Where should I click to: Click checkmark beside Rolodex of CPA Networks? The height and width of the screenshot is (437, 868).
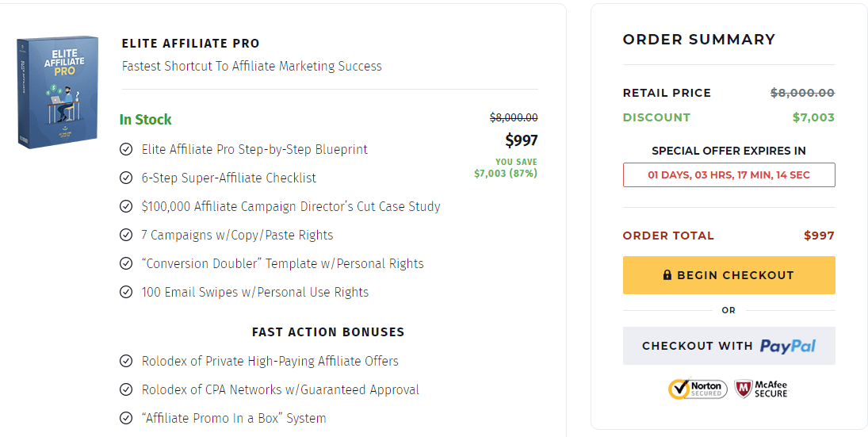click(x=126, y=389)
